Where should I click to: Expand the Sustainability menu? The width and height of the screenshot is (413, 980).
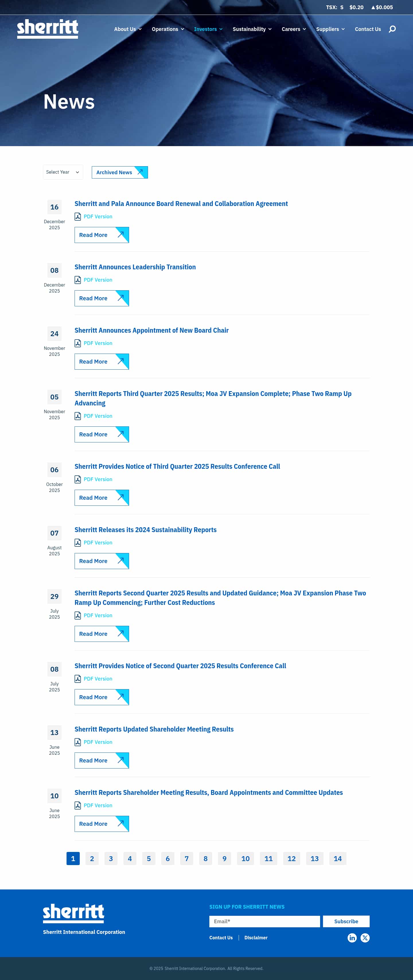click(252, 29)
